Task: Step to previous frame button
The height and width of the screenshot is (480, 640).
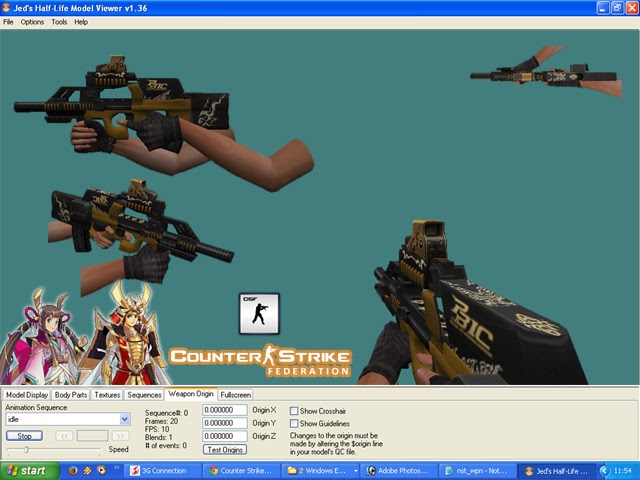Action: [x=64, y=436]
